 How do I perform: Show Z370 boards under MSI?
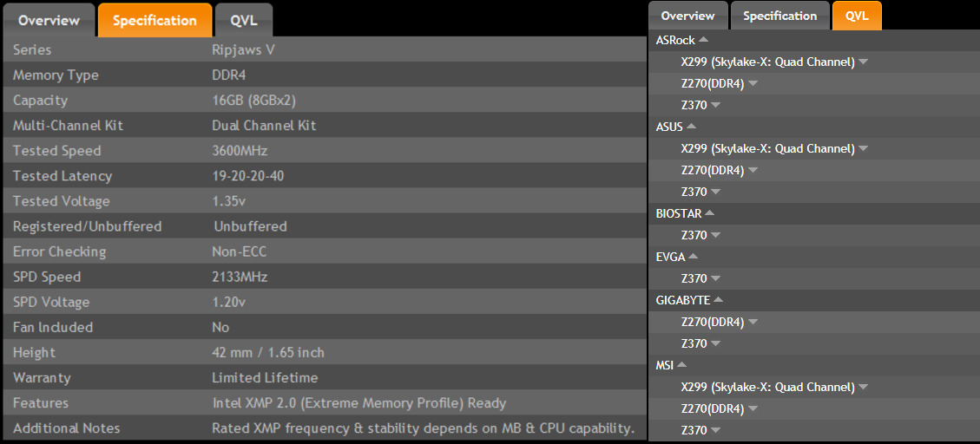715,430
